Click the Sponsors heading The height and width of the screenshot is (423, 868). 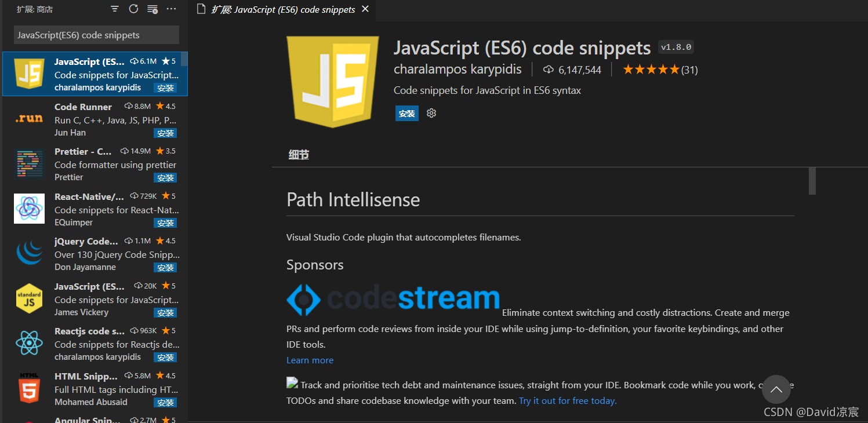[x=315, y=265]
